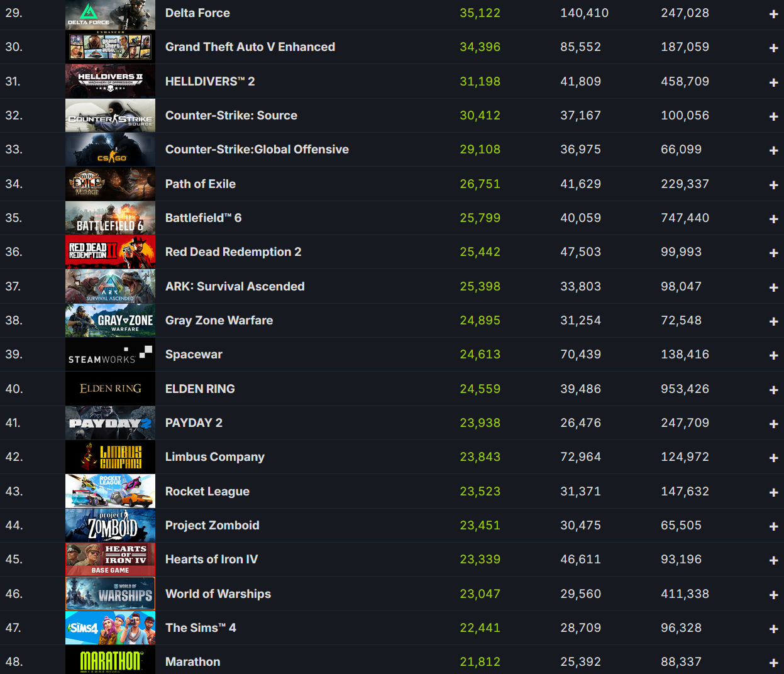Click the Gray Zone Warfare thumbnail

pos(110,321)
